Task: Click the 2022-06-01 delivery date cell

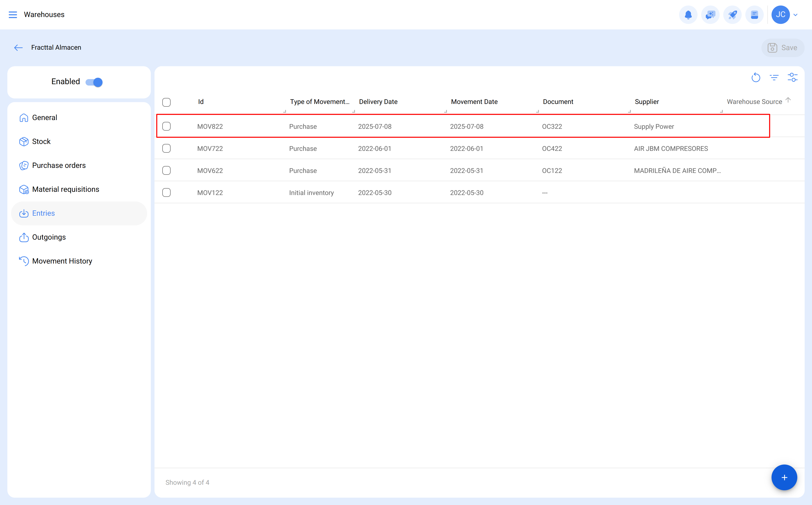Action: [x=375, y=149]
